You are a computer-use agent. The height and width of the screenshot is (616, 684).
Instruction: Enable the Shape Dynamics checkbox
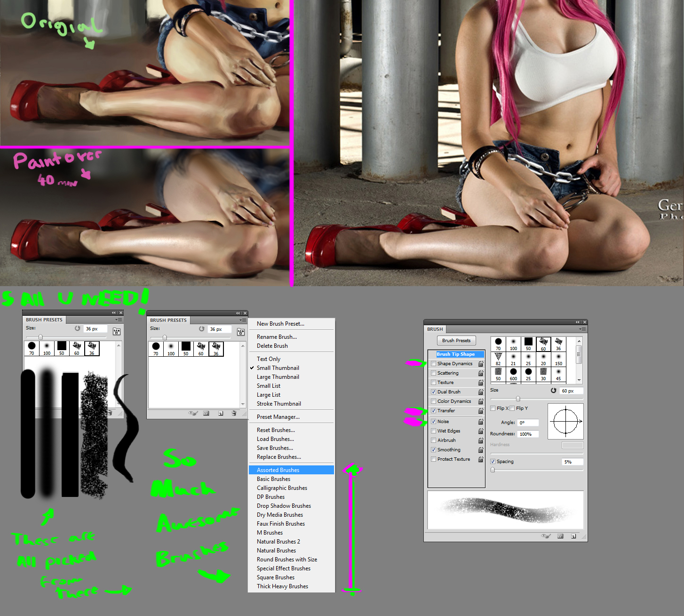pyautogui.click(x=433, y=364)
